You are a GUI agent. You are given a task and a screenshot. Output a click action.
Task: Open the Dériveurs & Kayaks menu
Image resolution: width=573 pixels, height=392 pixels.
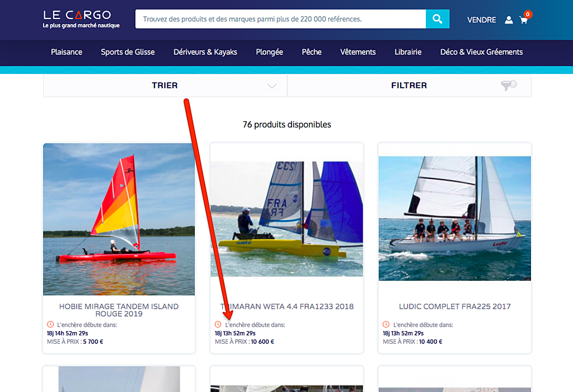coord(205,52)
